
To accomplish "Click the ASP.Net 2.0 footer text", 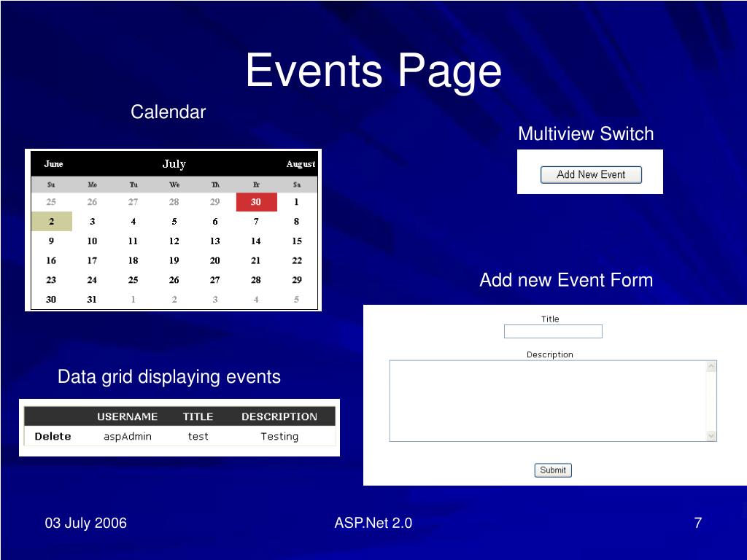I will pyautogui.click(x=373, y=523).
